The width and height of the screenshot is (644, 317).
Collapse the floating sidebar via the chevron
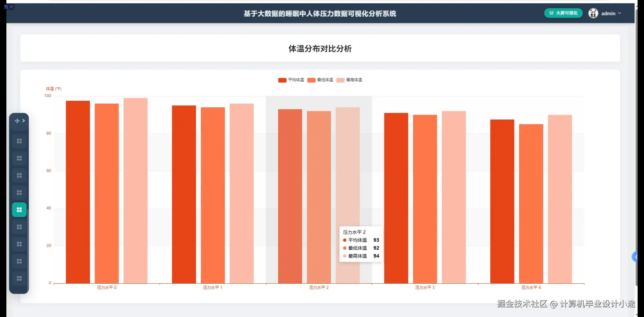[x=24, y=121]
